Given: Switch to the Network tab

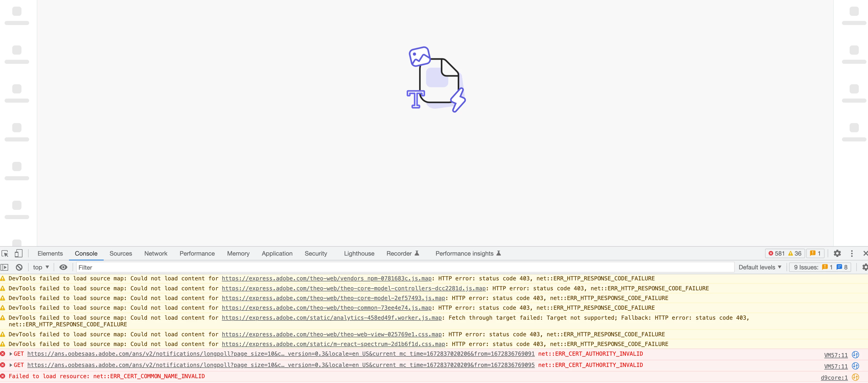Looking at the screenshot, I should [x=156, y=254].
